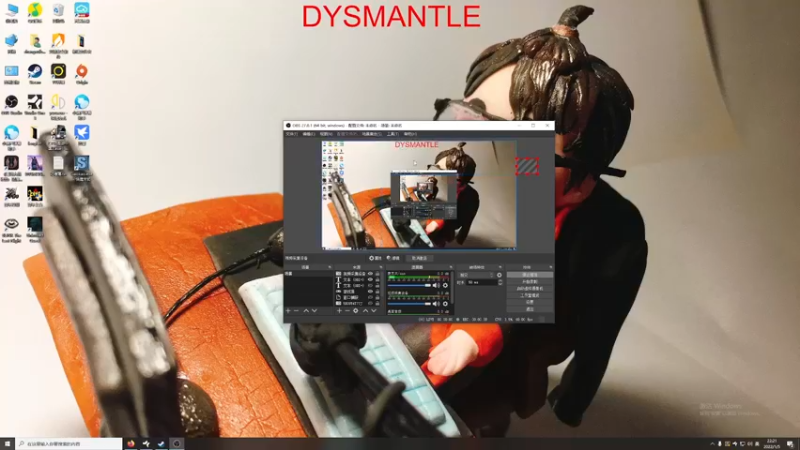The width and height of the screenshot is (800, 450).
Task: Click 退出 exit button in Controls
Action: [530, 309]
